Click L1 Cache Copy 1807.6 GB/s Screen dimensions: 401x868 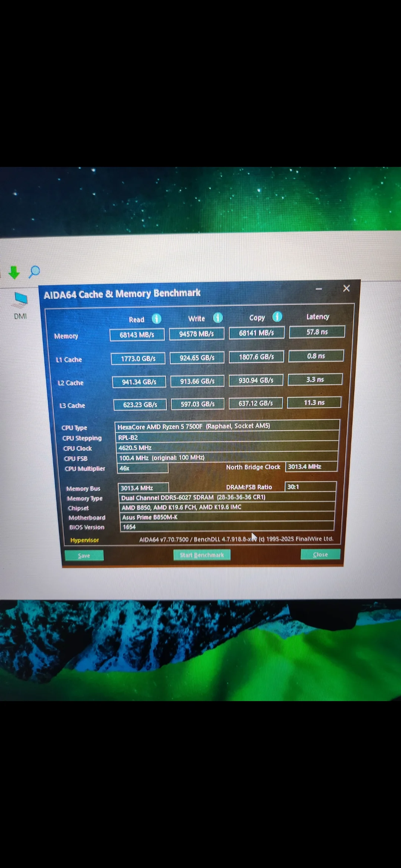pos(256,356)
